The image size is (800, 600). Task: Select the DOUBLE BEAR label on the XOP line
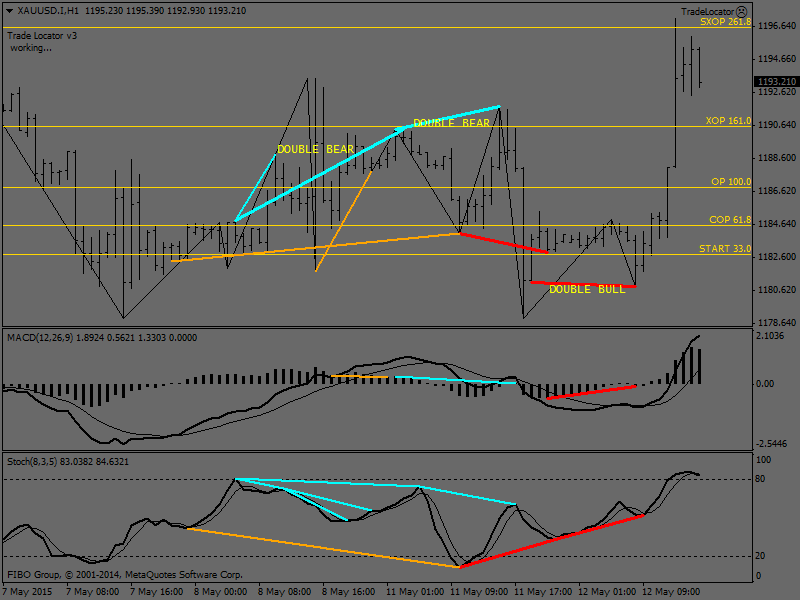pyautogui.click(x=451, y=123)
